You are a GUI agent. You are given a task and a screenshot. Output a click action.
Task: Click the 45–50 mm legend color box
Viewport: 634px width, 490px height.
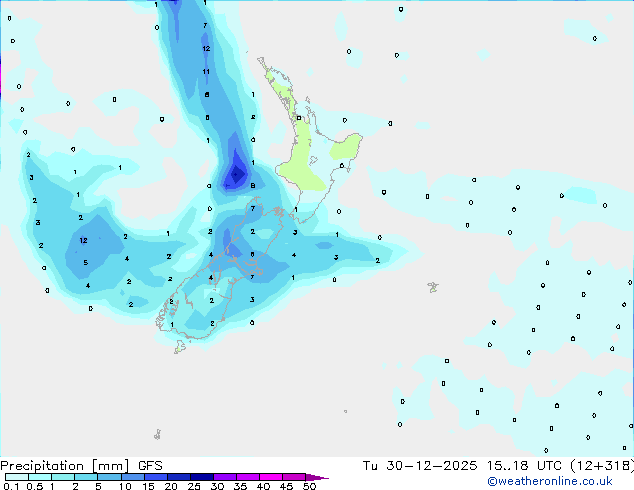tap(294, 477)
